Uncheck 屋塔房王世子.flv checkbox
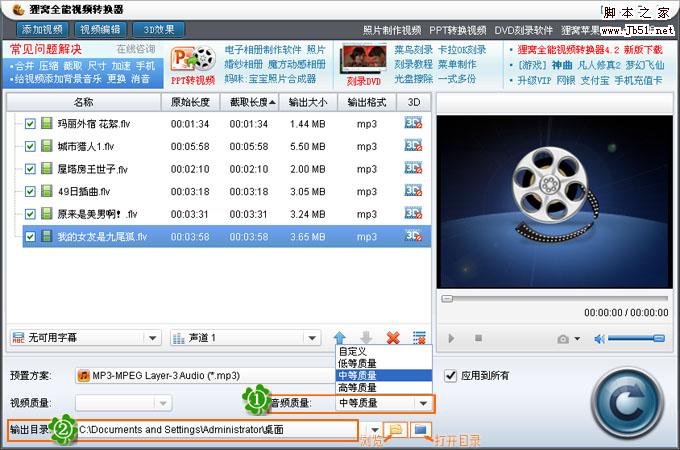The height and width of the screenshot is (450, 680). pos(30,169)
